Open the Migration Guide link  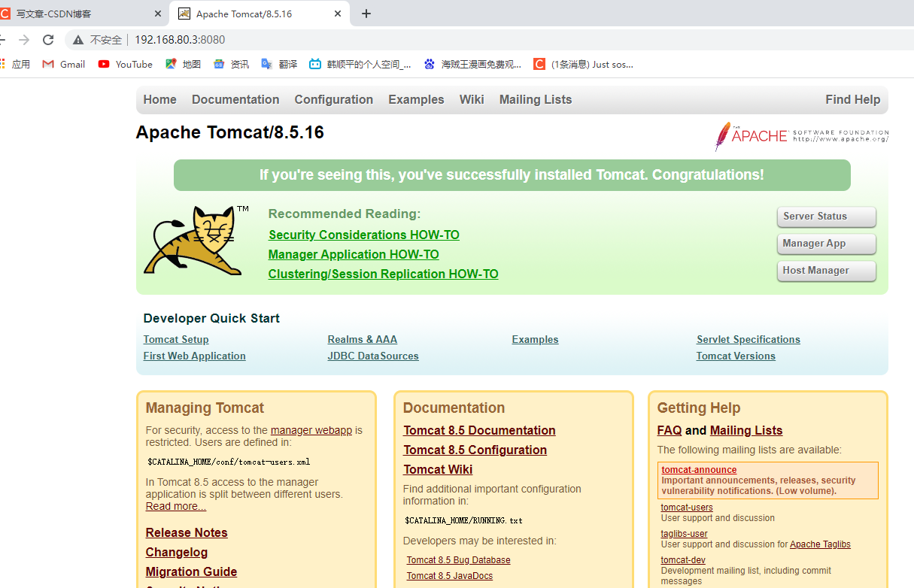[x=192, y=571]
